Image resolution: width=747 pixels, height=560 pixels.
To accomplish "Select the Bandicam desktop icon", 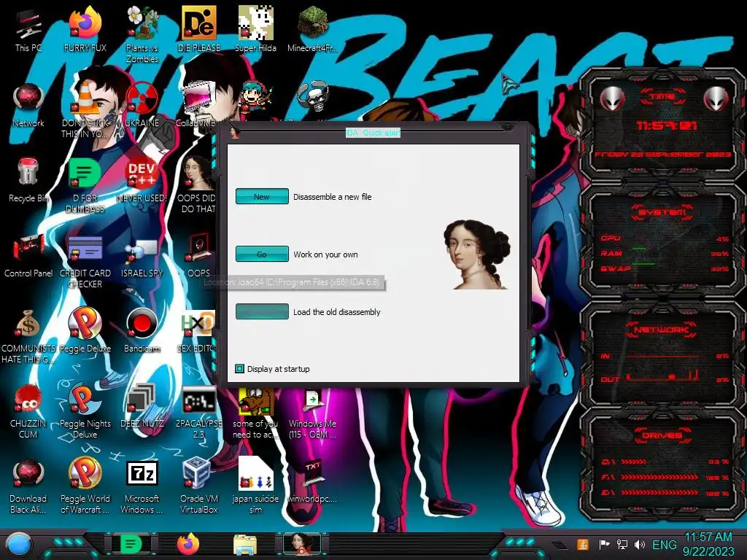I will [142, 330].
